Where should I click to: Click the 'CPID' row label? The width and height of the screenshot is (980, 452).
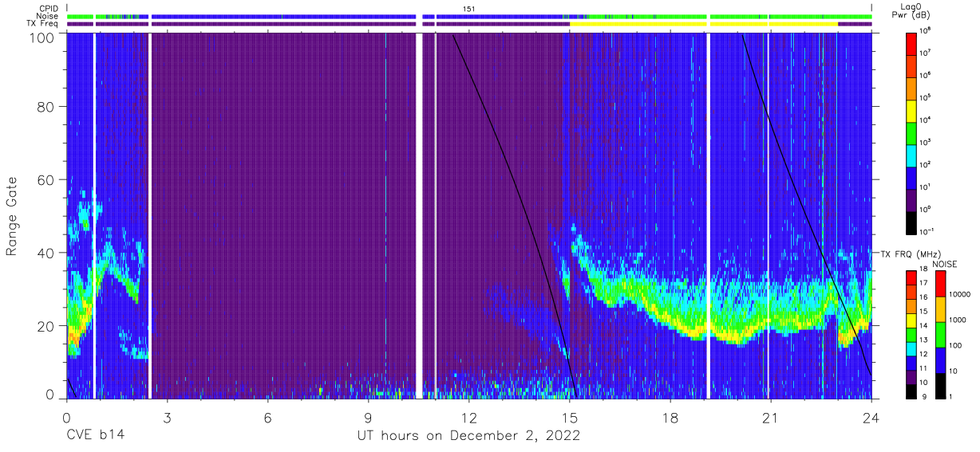coord(49,9)
